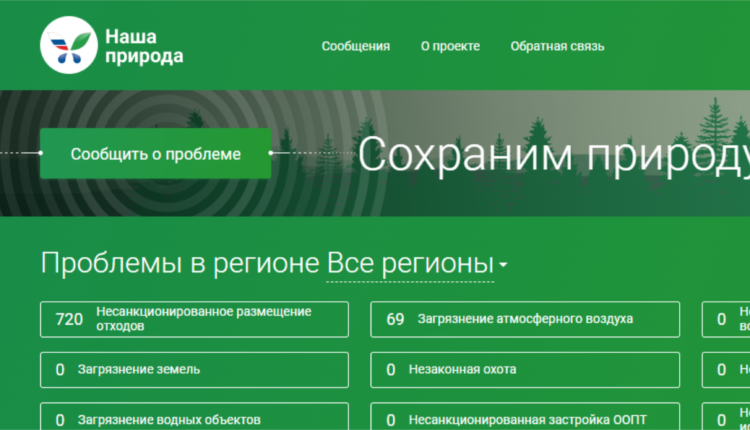Open the 'Сообщения' menu item
This screenshot has height=430, width=750.
tap(356, 46)
